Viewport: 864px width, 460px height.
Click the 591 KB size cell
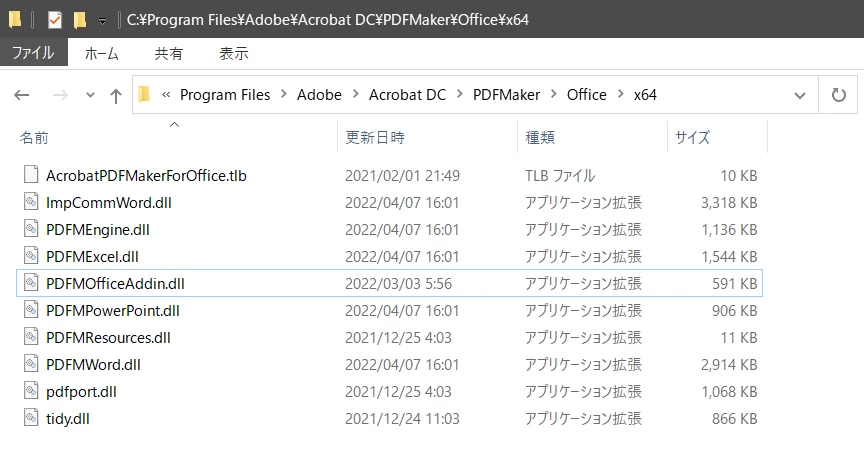tap(735, 284)
